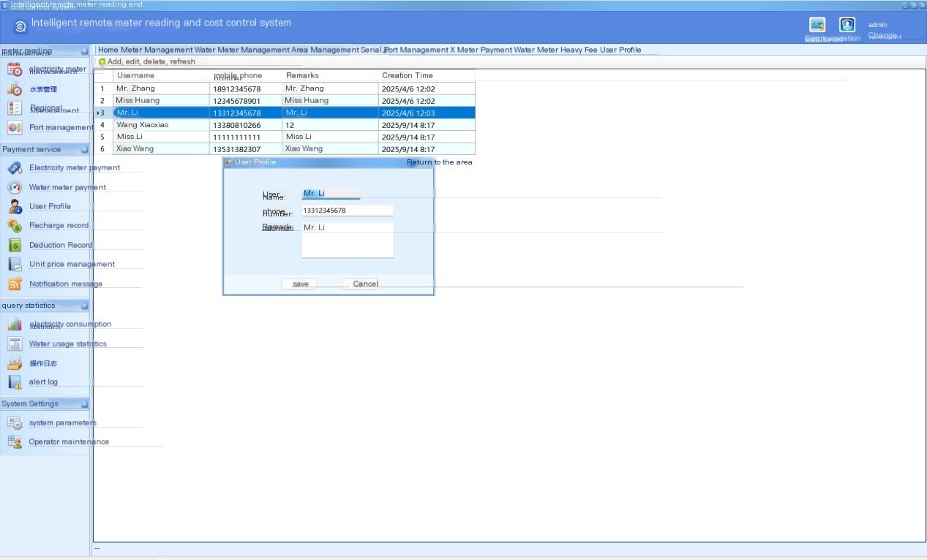The image size is (927, 560).
Task: Open the electricity meter management icon
Action: pyautogui.click(x=15, y=69)
